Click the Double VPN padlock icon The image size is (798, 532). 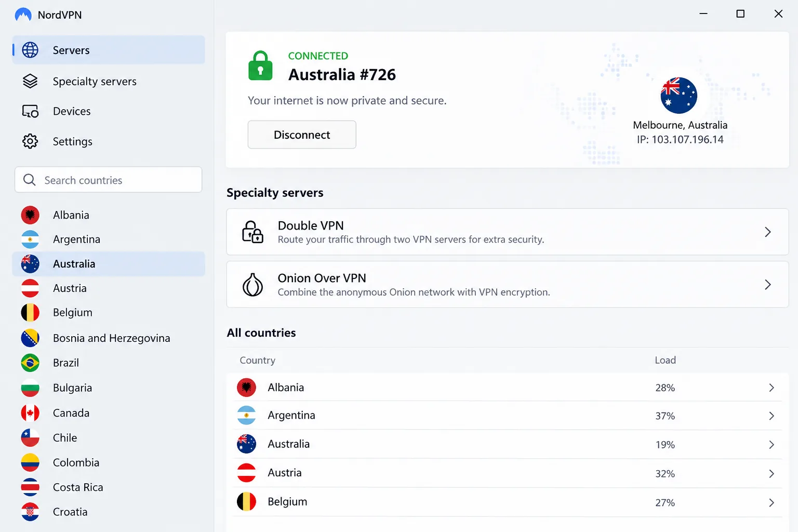click(x=252, y=232)
